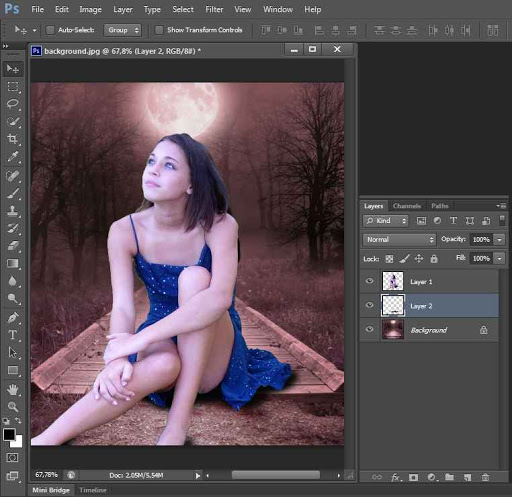The height and width of the screenshot is (497, 512).
Task: Select the Gradient tool
Action: coord(13,263)
